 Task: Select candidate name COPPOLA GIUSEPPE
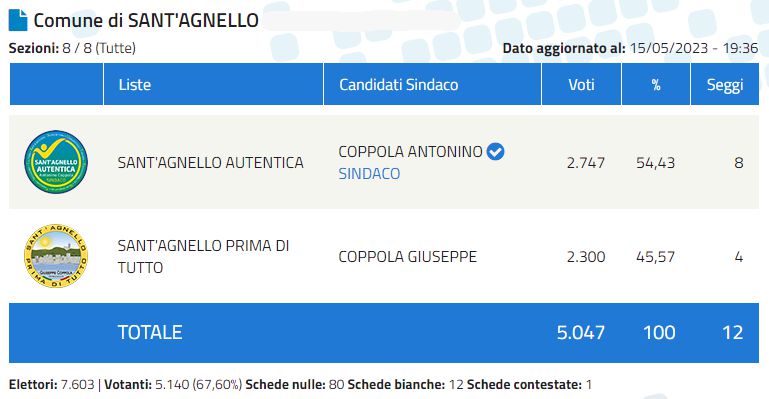click(x=408, y=256)
